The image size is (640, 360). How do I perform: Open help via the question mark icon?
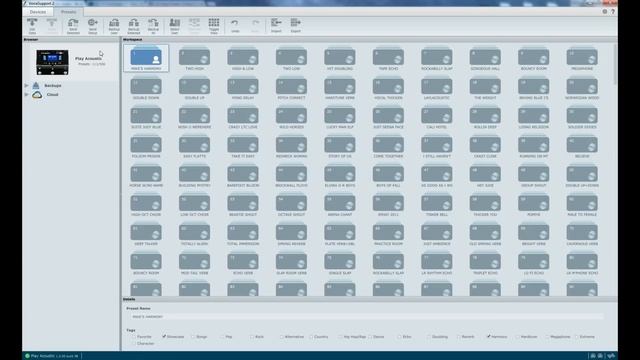tap(613, 11)
